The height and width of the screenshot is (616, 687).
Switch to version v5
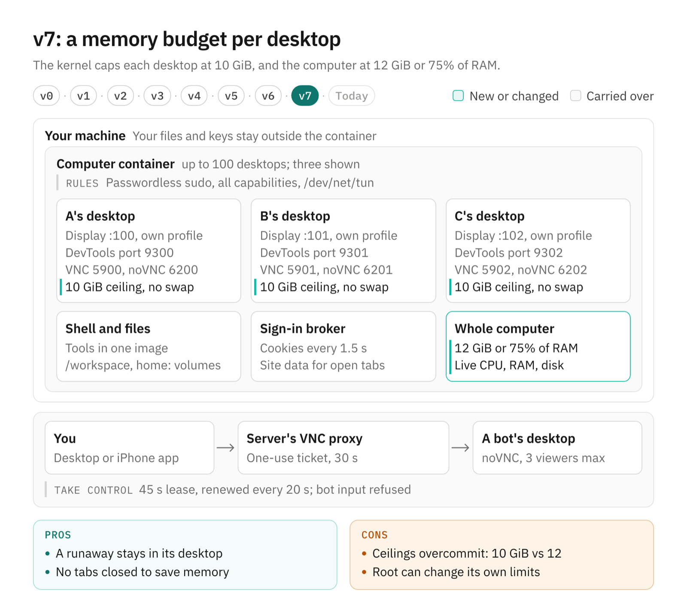(231, 96)
